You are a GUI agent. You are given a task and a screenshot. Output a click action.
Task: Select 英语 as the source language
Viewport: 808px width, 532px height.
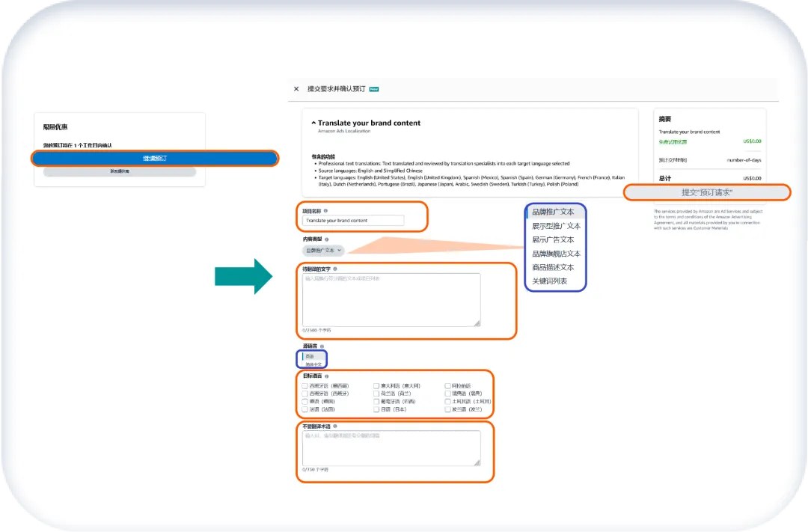312,356
